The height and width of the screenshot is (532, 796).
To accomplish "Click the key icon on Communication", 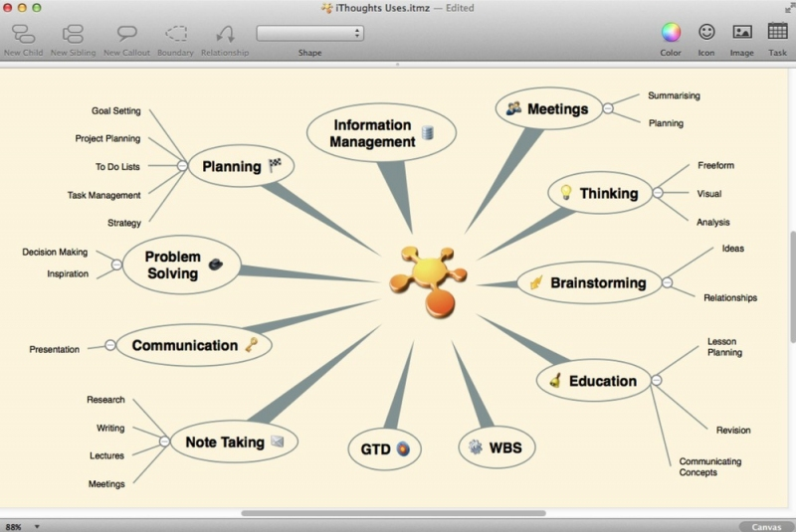I will (x=252, y=344).
